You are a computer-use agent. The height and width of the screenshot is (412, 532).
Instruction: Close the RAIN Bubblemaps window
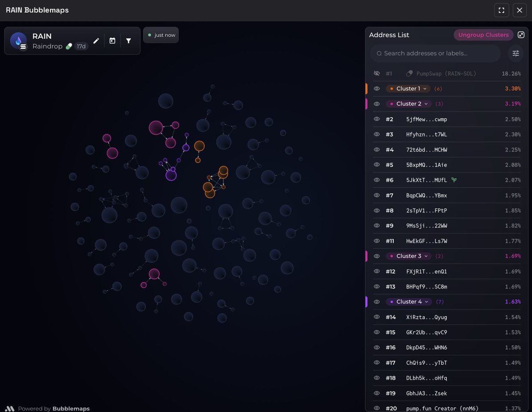point(520,10)
